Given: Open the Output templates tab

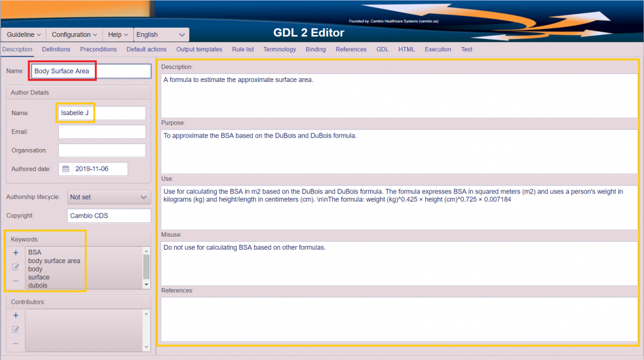Looking at the screenshot, I should coord(199,49).
